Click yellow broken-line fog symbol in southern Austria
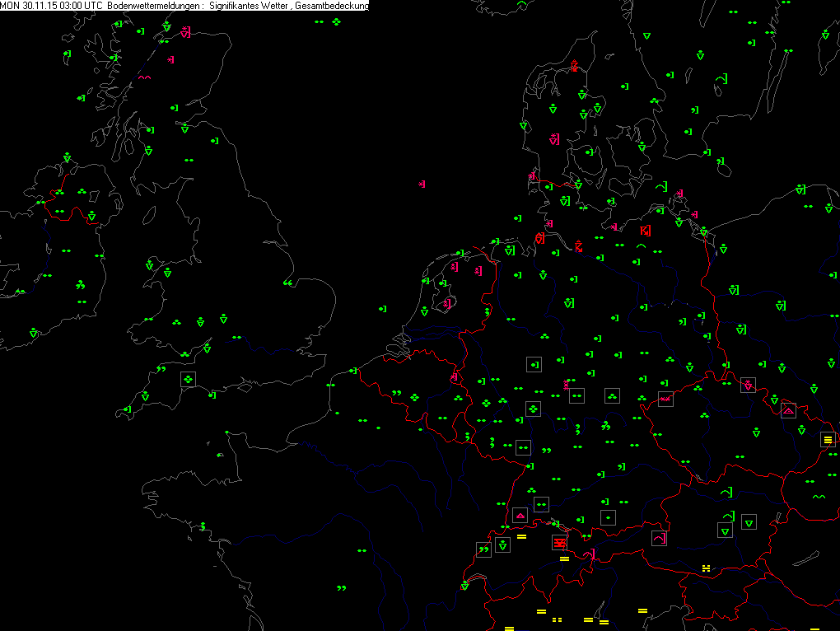The image size is (840, 631). tap(706, 568)
